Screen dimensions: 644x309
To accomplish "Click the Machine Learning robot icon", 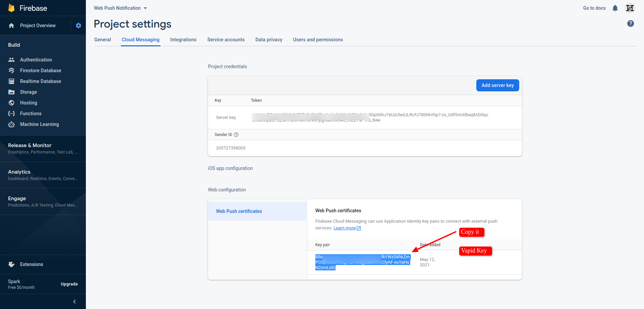I will click(11, 124).
